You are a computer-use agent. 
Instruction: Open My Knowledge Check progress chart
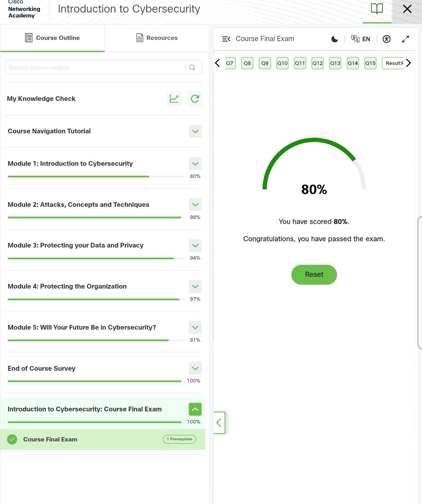point(174,99)
